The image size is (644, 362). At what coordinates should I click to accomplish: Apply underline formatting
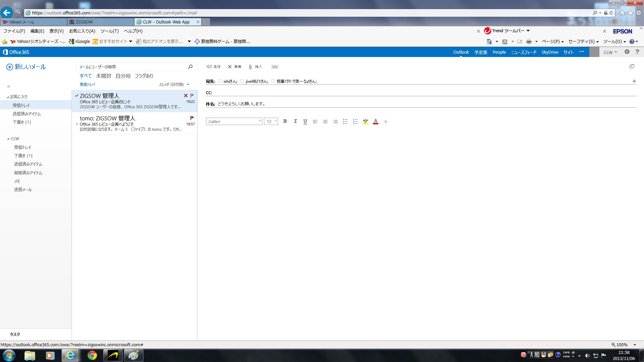(305, 121)
